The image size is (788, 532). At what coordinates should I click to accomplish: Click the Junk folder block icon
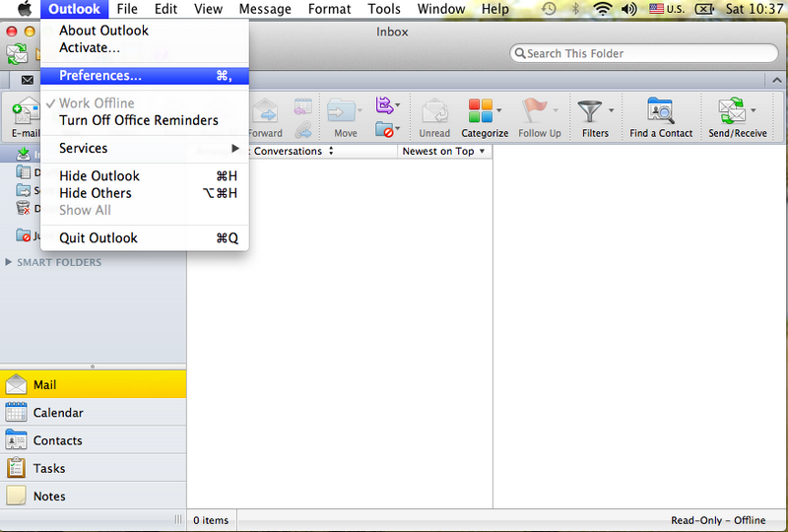(384, 129)
